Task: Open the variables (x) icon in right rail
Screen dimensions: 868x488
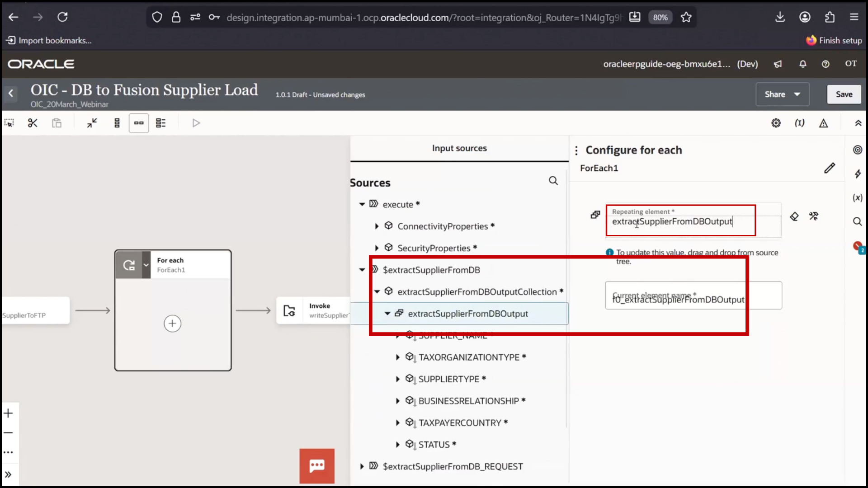Action: point(858,198)
